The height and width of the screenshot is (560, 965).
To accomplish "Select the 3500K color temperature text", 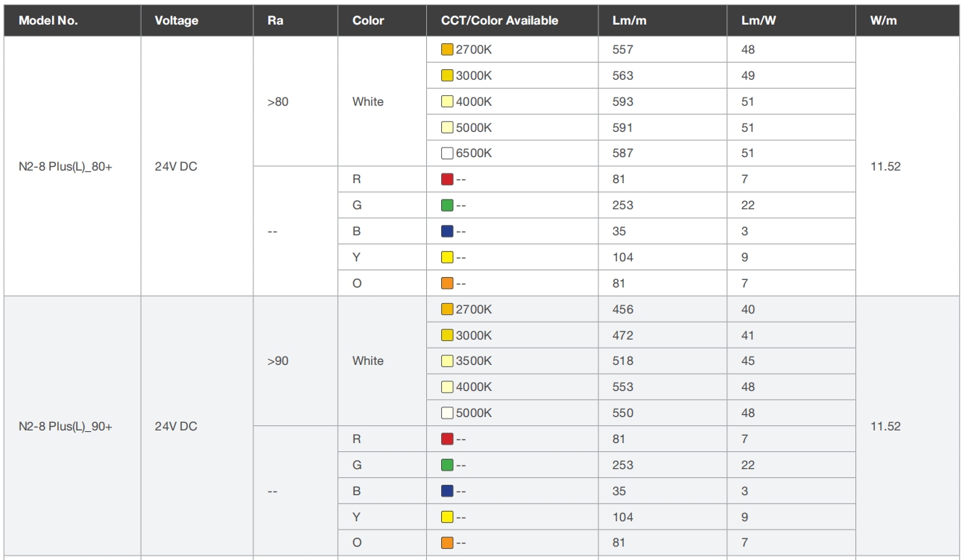I will click(x=473, y=361).
